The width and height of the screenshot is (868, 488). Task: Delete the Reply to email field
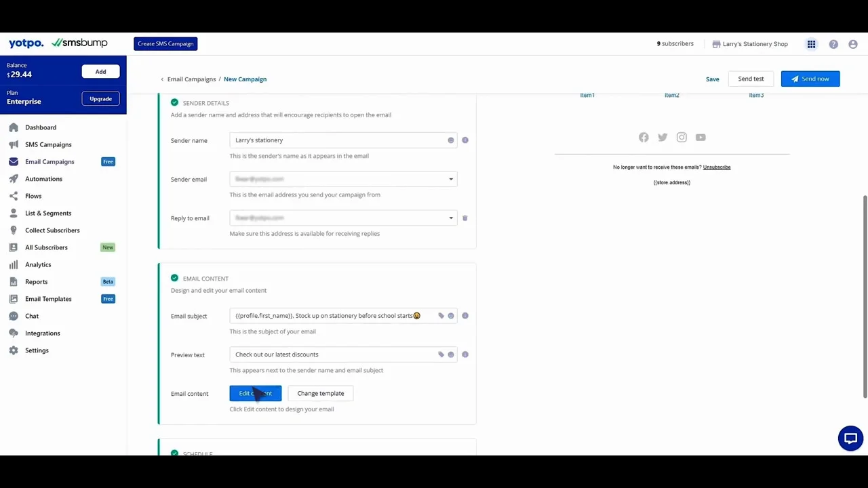tap(465, 218)
